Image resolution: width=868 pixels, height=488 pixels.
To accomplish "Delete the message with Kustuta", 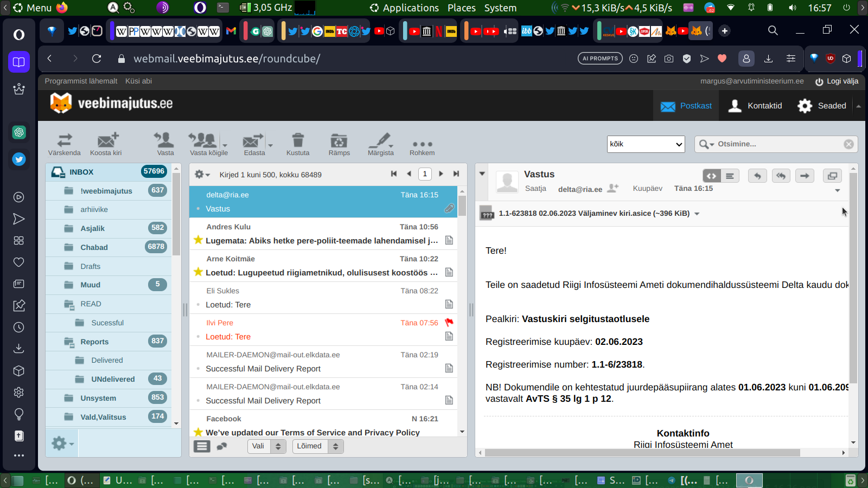I will (298, 144).
